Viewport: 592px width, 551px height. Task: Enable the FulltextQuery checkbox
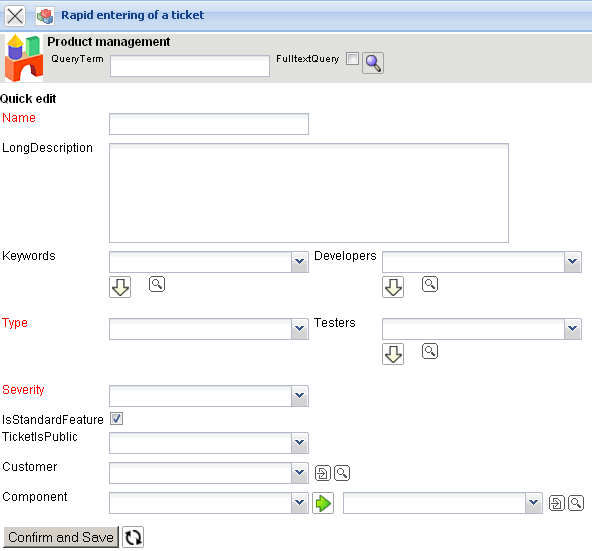coord(352,59)
